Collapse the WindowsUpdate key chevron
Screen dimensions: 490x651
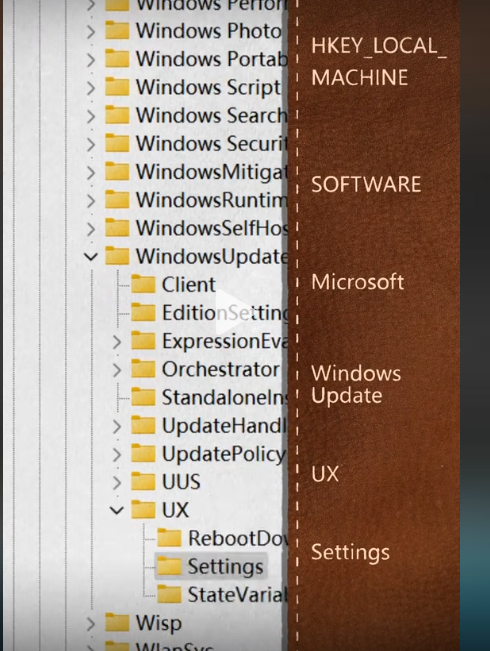click(91, 257)
